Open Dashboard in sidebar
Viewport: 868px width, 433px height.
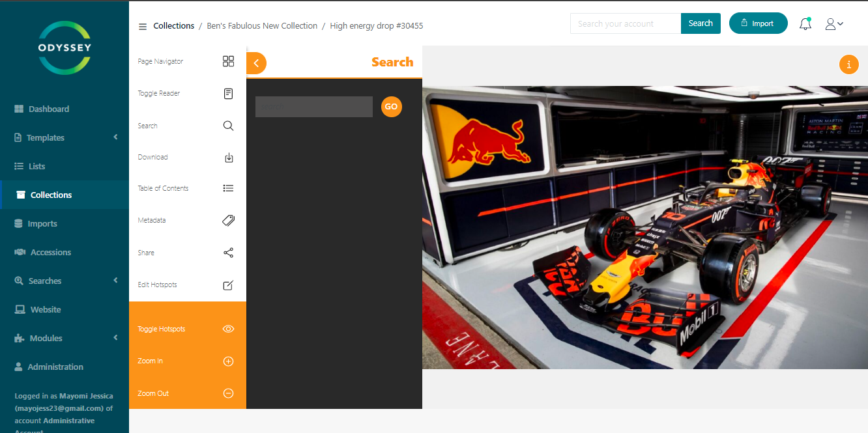(65, 109)
